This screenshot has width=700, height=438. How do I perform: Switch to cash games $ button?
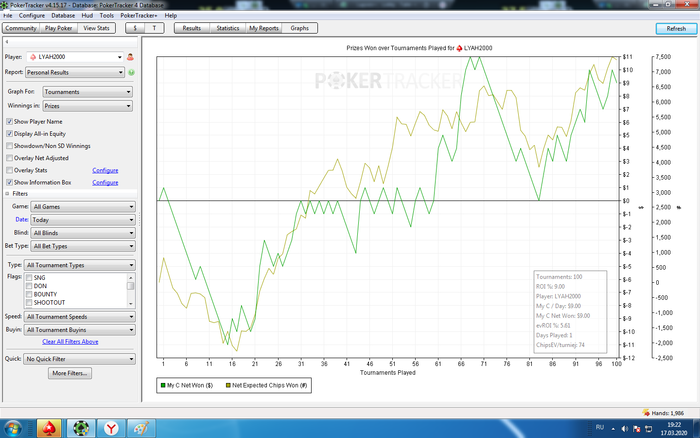pyautogui.click(x=135, y=28)
